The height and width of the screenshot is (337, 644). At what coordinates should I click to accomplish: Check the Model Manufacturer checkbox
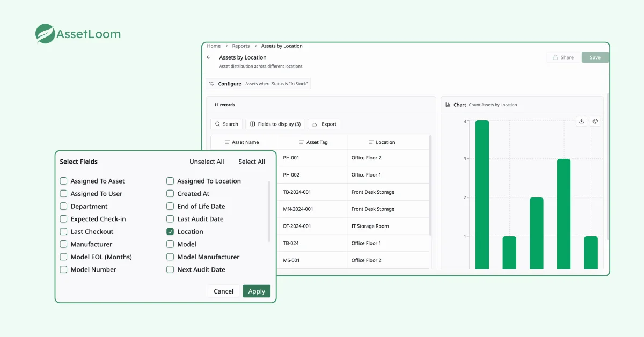click(170, 257)
